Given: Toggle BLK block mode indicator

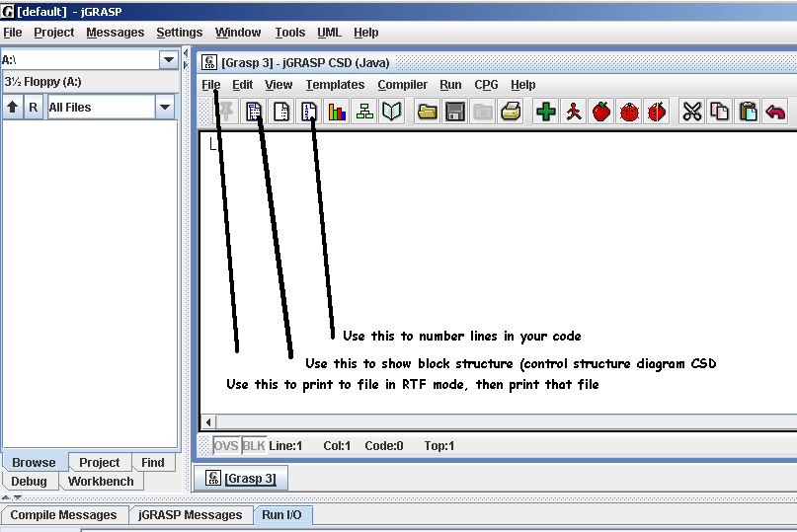Looking at the screenshot, I should (253, 445).
